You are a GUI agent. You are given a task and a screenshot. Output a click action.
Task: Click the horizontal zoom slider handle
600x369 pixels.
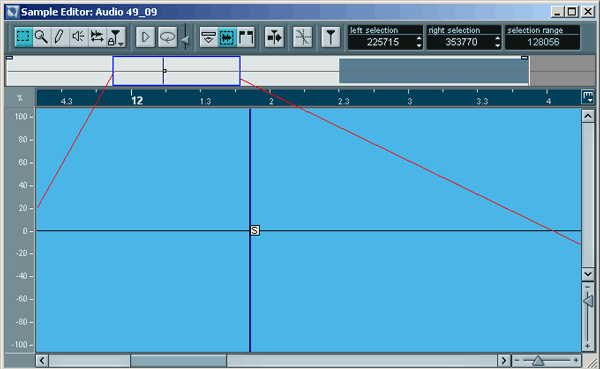[538, 360]
